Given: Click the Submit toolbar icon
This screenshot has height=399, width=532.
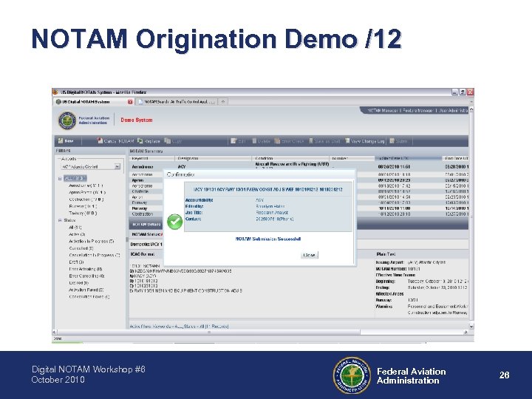Looking at the screenshot, I should [x=392, y=141].
